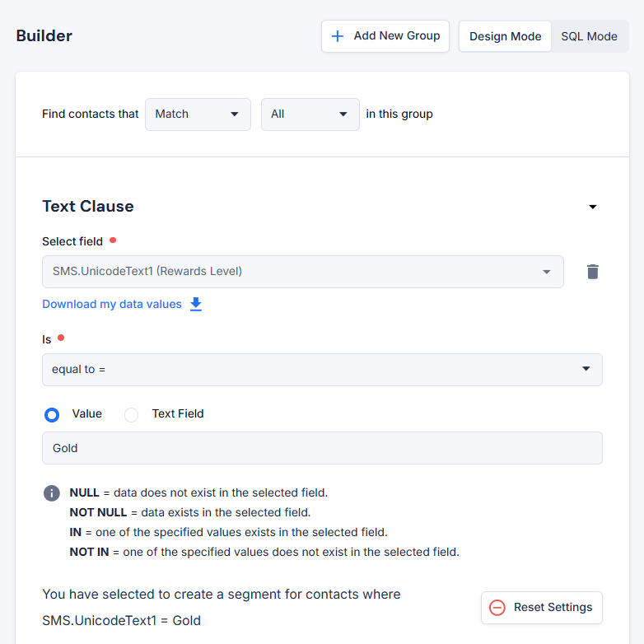
Task: Collapse the Text Clause section arrow
Action: 592,207
